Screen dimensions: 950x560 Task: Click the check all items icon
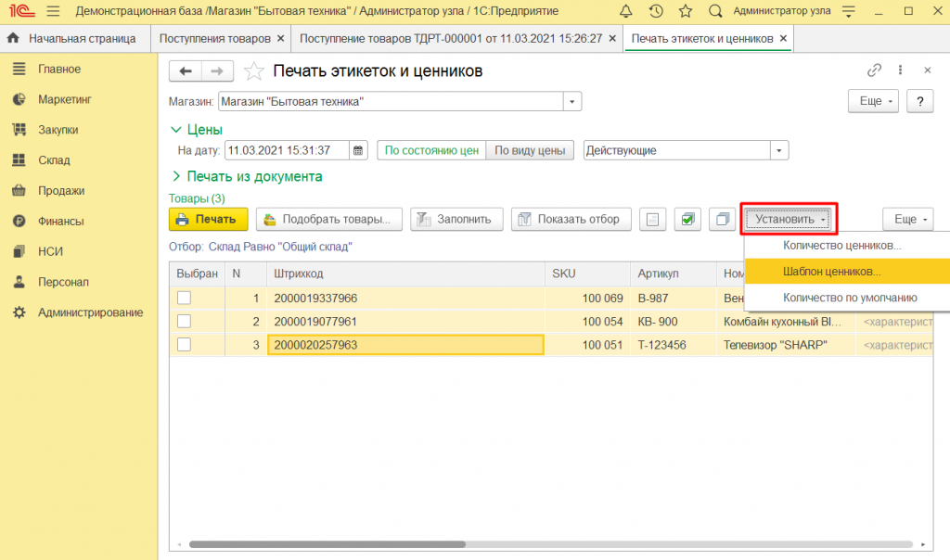pyautogui.click(x=687, y=219)
